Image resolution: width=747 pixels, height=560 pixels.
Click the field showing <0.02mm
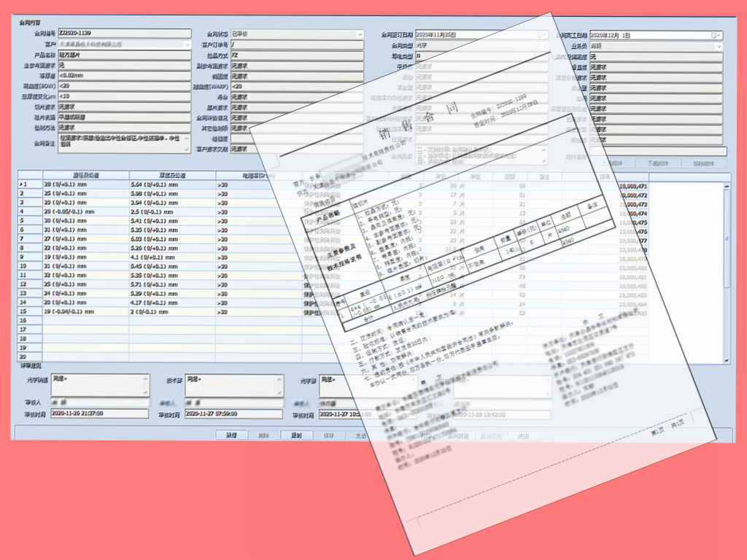click(124, 76)
